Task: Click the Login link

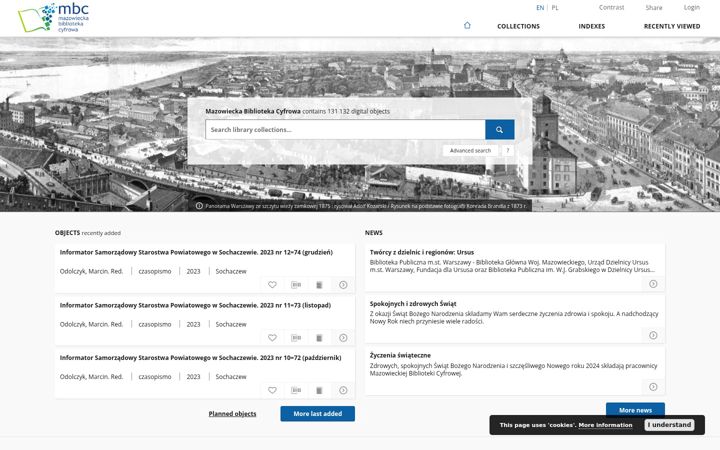Action: (x=692, y=7)
